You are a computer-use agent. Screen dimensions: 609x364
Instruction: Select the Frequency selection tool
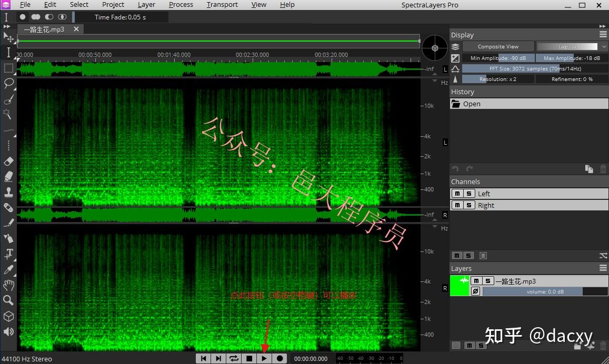[x=8, y=130]
